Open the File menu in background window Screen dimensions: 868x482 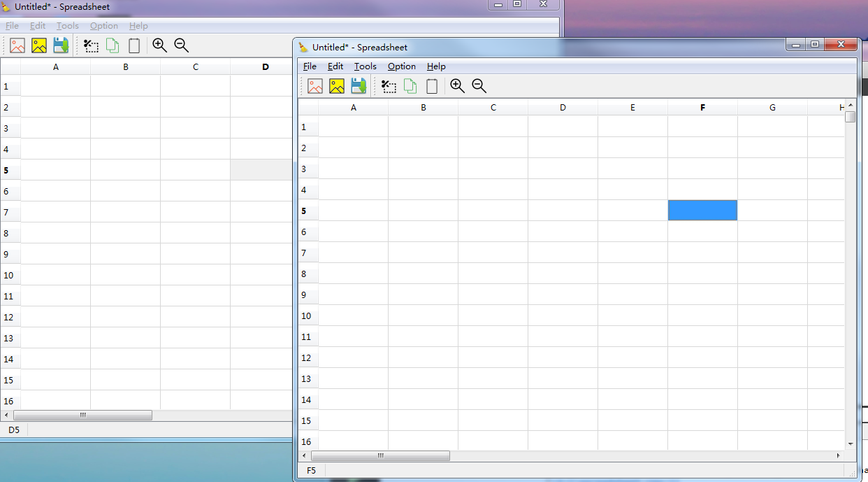coord(12,26)
